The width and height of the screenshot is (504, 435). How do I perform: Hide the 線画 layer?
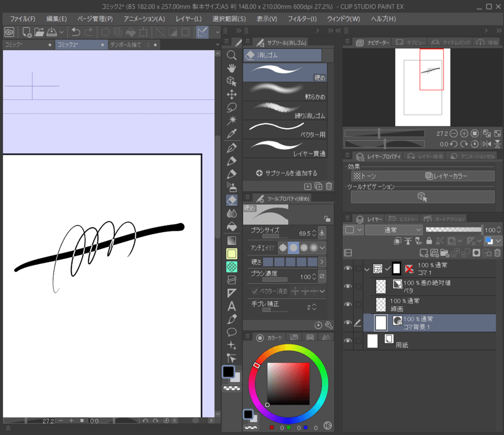click(x=348, y=304)
